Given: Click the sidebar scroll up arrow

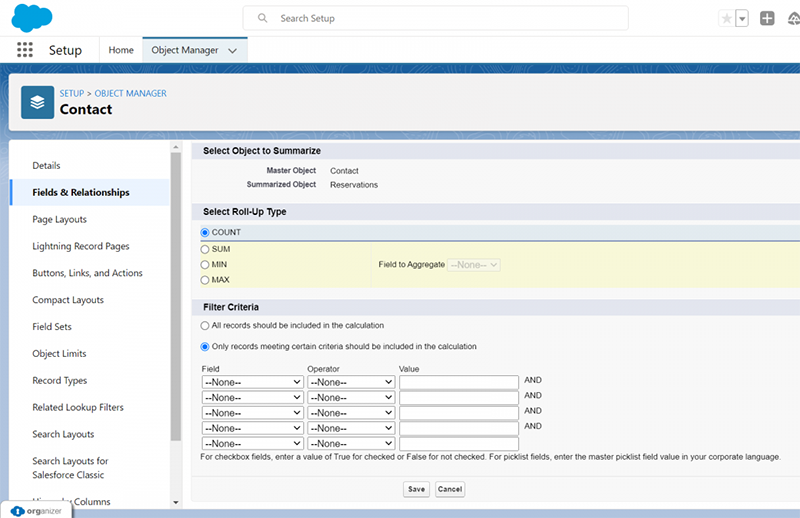Looking at the screenshot, I should [176, 147].
